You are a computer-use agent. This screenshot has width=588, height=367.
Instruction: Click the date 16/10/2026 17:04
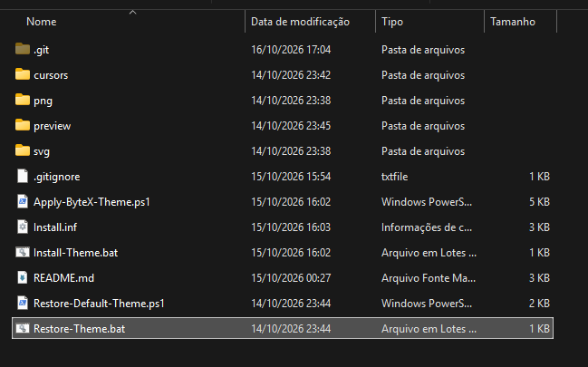pos(291,50)
